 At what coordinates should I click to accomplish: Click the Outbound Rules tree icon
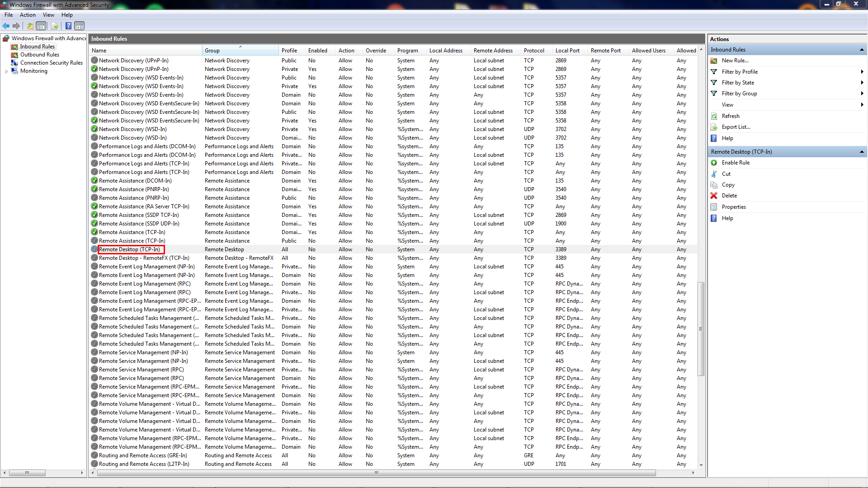click(x=14, y=55)
